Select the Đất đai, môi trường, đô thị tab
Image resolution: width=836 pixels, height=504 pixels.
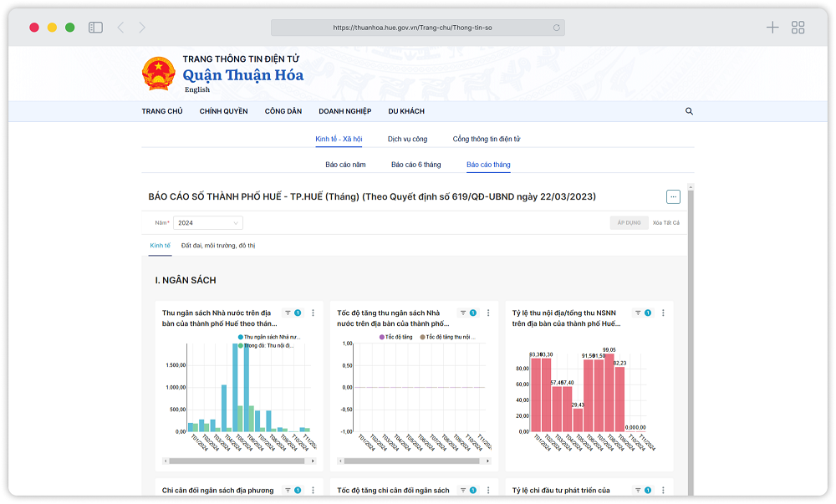[218, 246]
